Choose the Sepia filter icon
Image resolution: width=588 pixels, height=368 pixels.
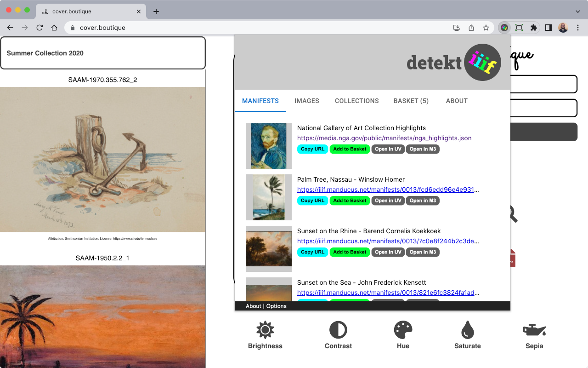point(534,329)
